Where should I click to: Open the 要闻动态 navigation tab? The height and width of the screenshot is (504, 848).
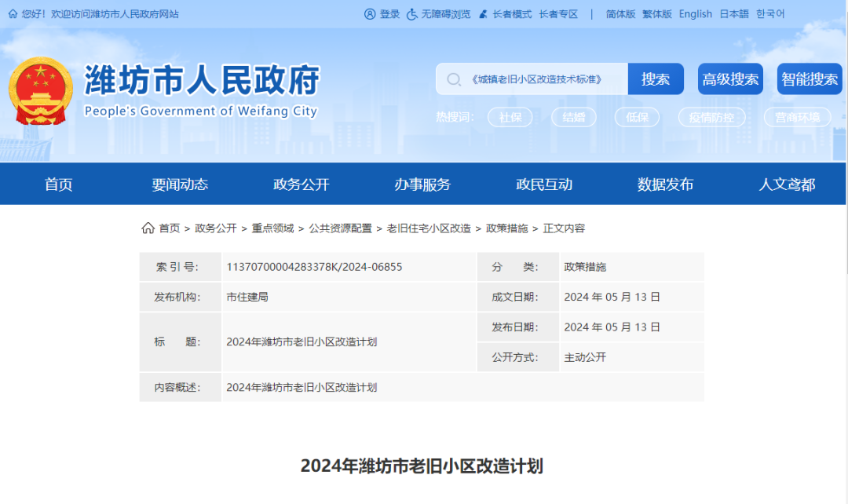coord(180,184)
